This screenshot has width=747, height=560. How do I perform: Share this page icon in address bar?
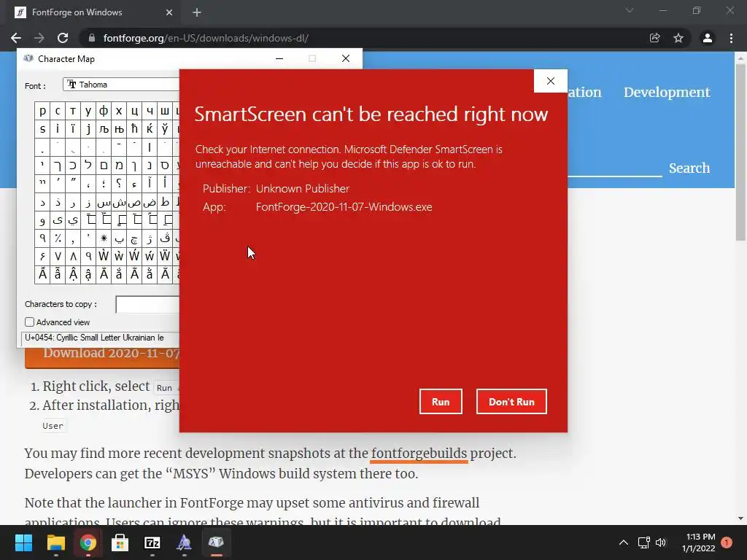click(x=655, y=38)
